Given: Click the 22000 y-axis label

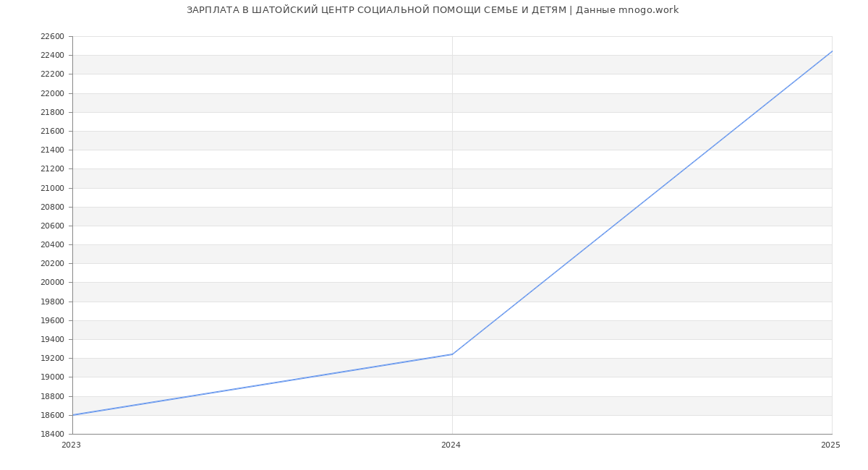Looking at the screenshot, I should [x=52, y=93].
